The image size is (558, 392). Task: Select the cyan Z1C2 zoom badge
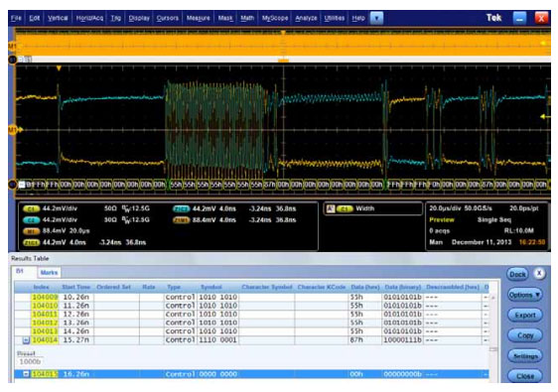[x=181, y=208]
